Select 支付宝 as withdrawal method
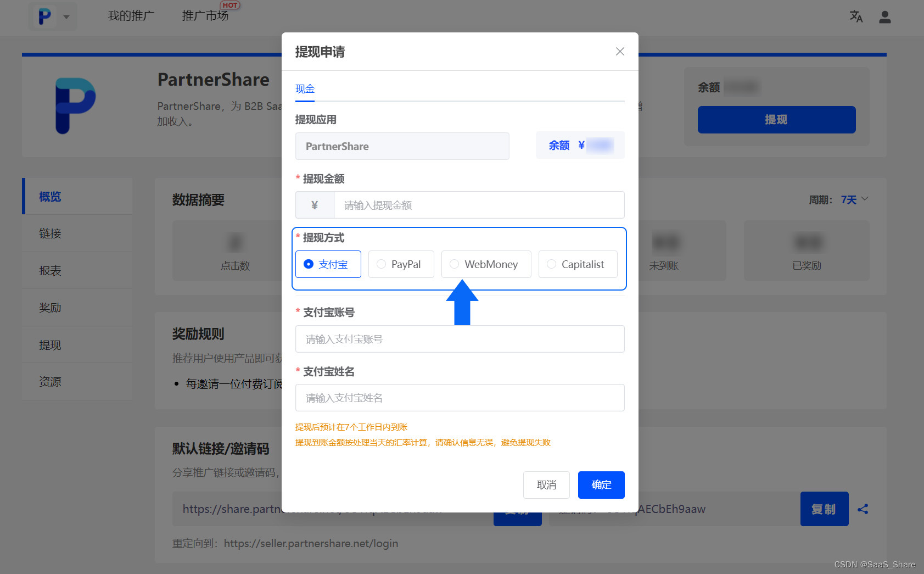Viewport: 924px width, 574px height. [x=328, y=264]
